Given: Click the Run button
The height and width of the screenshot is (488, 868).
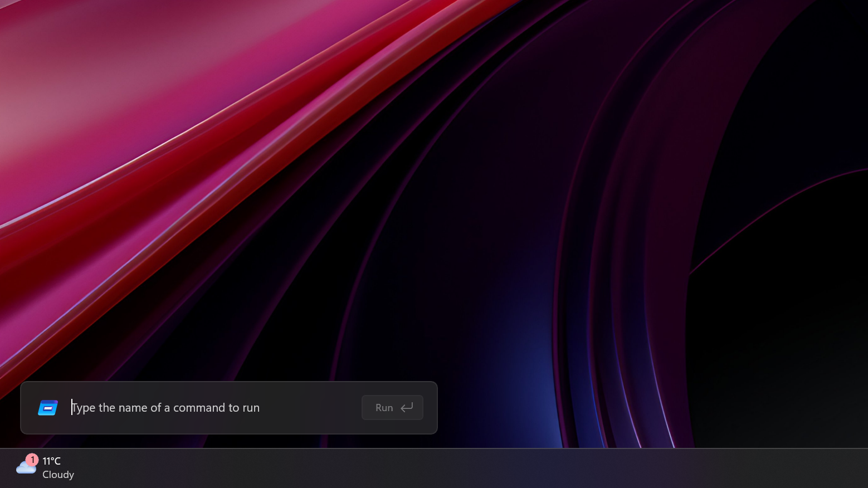Looking at the screenshot, I should point(392,408).
